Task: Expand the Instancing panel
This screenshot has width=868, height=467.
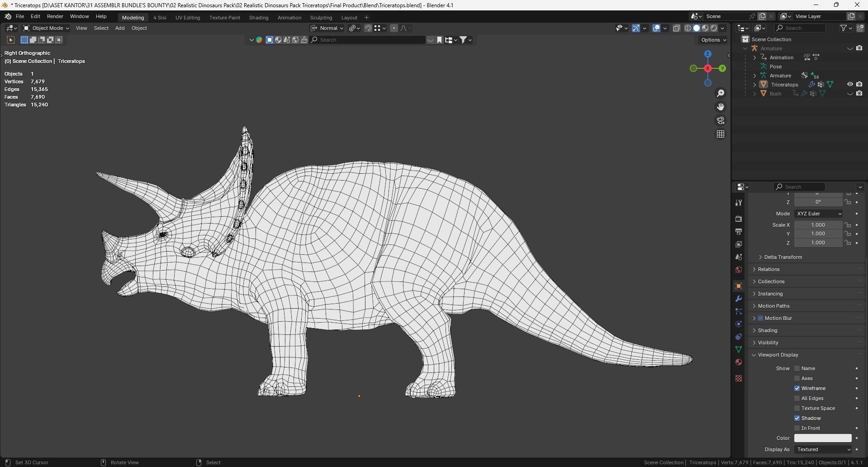Action: [x=770, y=294]
